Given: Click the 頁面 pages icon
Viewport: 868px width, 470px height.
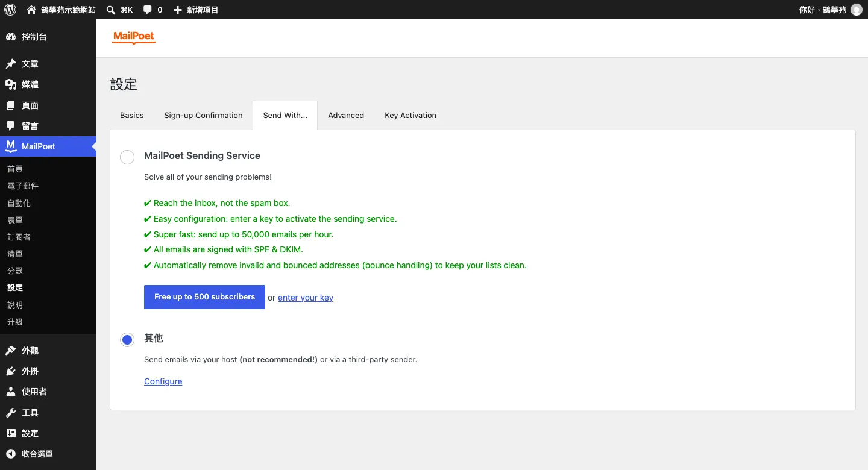Looking at the screenshot, I should tap(11, 105).
